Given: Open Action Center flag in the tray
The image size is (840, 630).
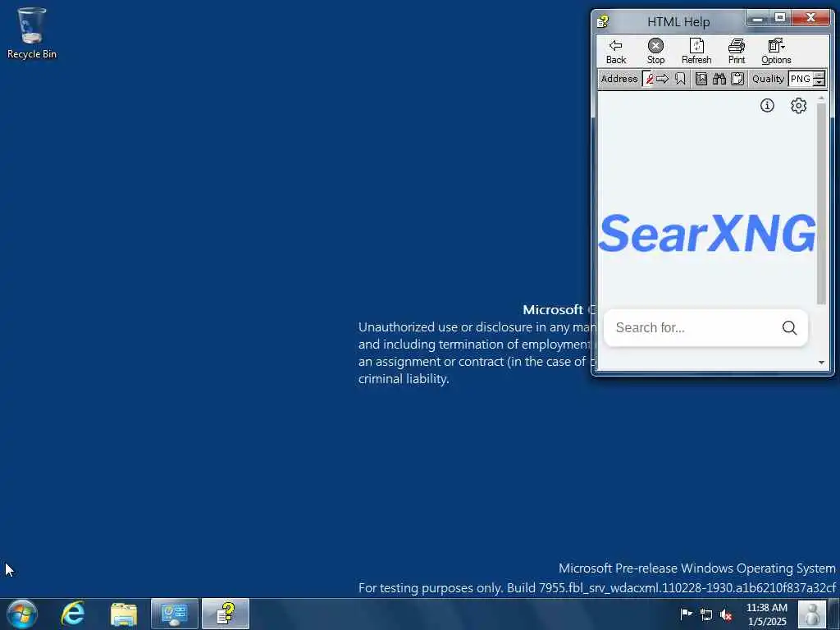Looking at the screenshot, I should coord(686,614).
